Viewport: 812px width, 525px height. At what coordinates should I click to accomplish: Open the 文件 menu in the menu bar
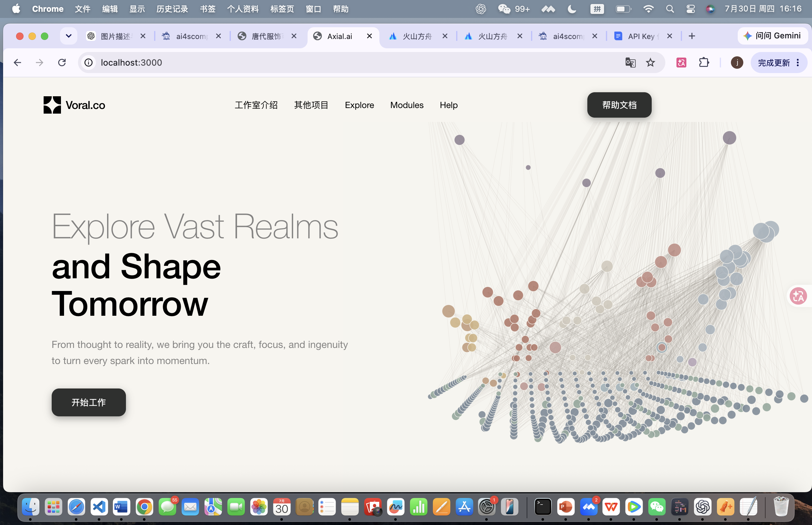click(82, 9)
